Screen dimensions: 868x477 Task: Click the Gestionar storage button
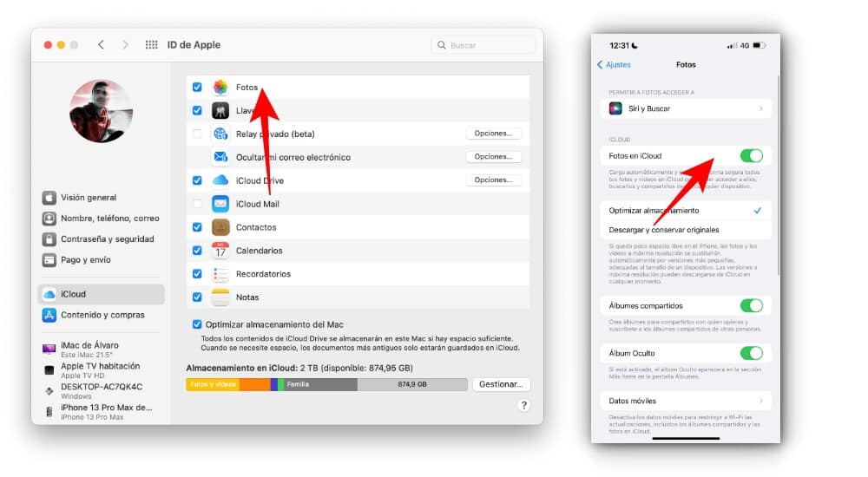coord(501,384)
